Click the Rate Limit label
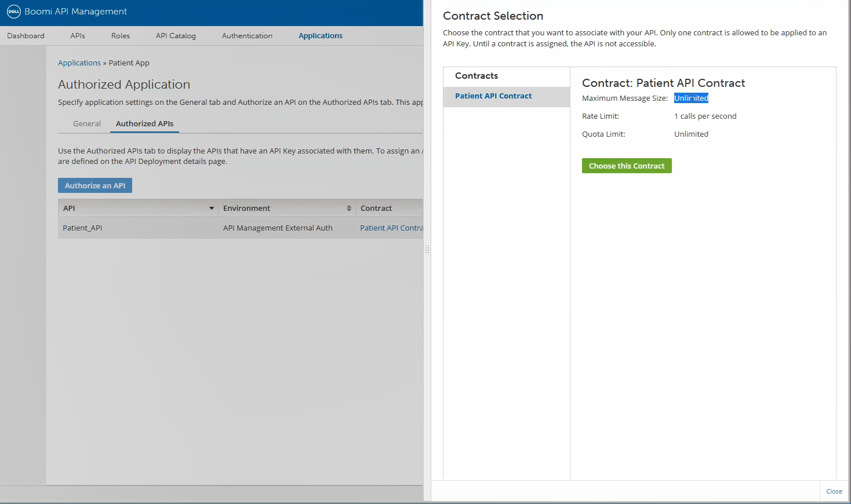 601,116
